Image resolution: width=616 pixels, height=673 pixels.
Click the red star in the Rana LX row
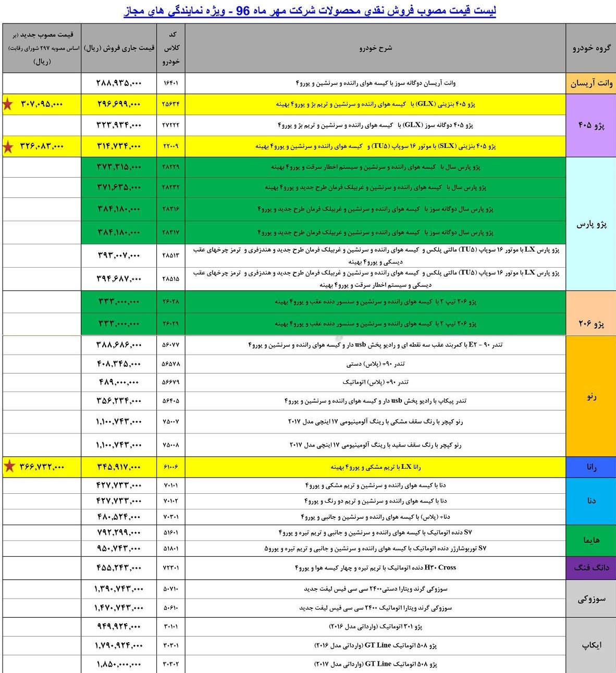9,466
